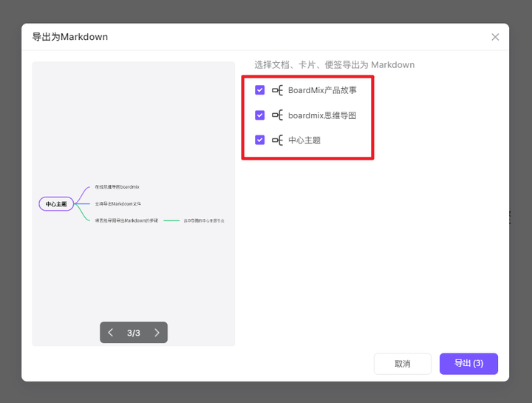532x403 pixels.
Task: Click 支持导出Markdown文件 branch in preview
Action: point(117,204)
